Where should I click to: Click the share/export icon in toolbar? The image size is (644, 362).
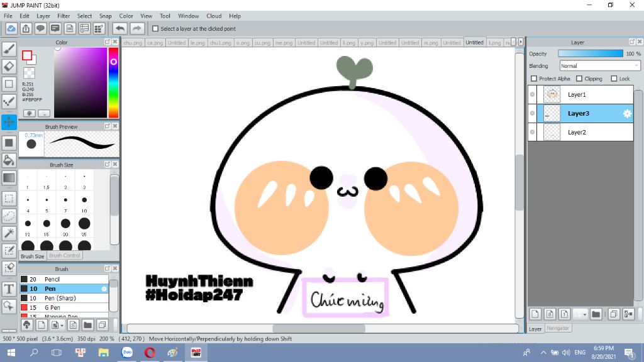click(x=26, y=29)
